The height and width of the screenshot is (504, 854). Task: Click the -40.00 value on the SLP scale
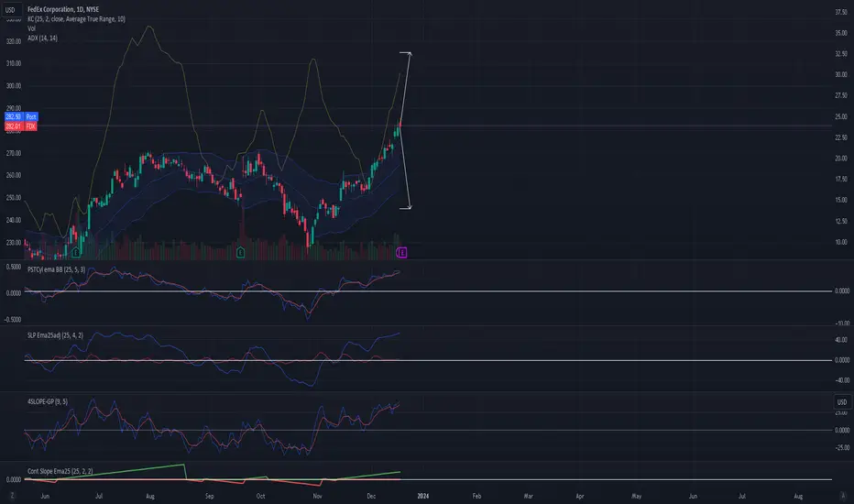[841, 380]
